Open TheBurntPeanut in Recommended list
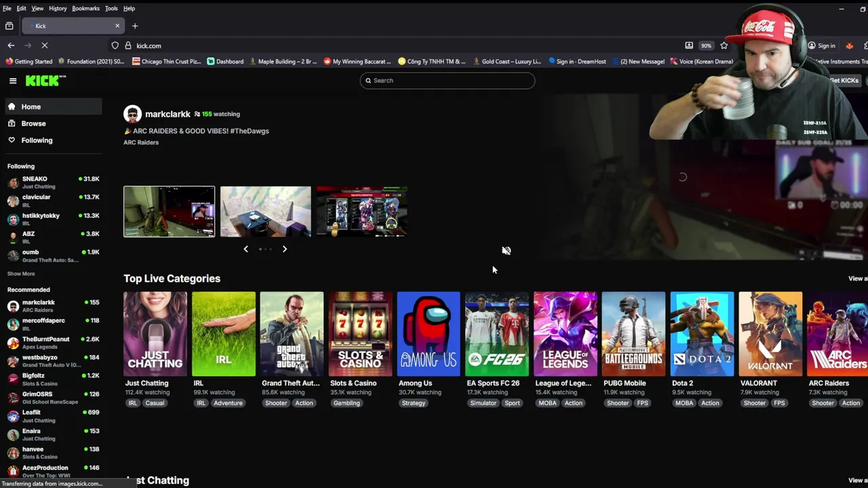Screen dimensions: 868x488 [x=53, y=342]
